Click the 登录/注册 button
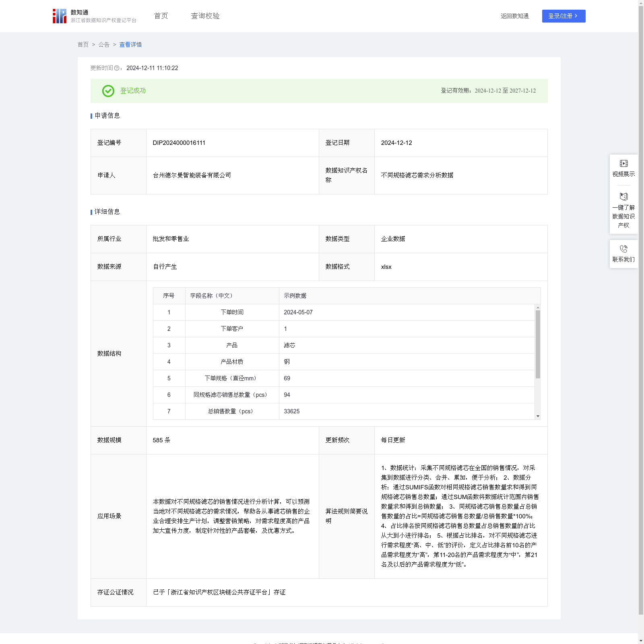Viewport: 644px width, 644px height. coord(563,16)
